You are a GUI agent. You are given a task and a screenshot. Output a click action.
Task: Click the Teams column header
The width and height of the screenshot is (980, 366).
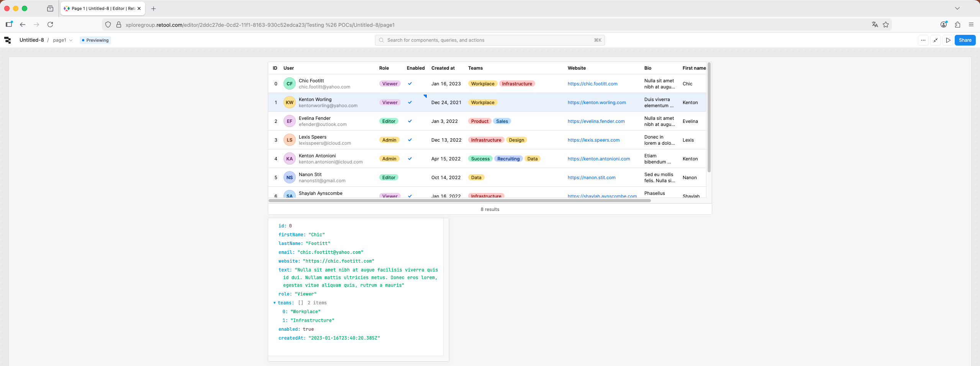(475, 68)
